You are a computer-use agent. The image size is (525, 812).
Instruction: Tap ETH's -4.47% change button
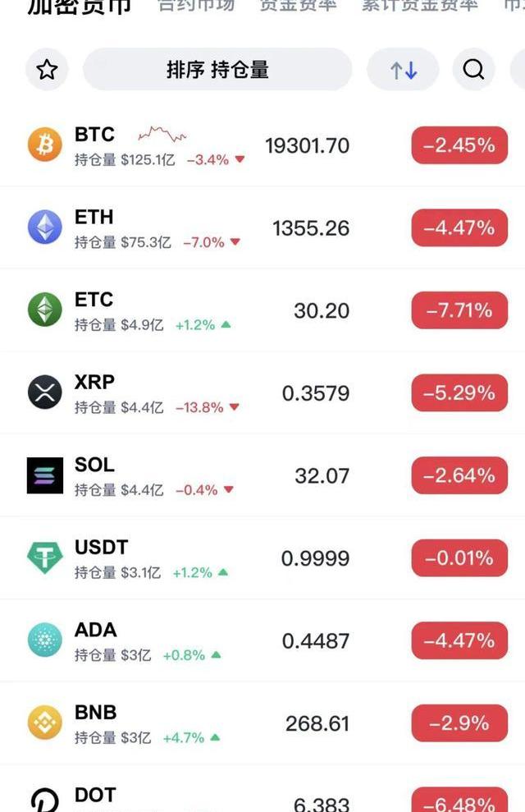pyautogui.click(x=459, y=227)
